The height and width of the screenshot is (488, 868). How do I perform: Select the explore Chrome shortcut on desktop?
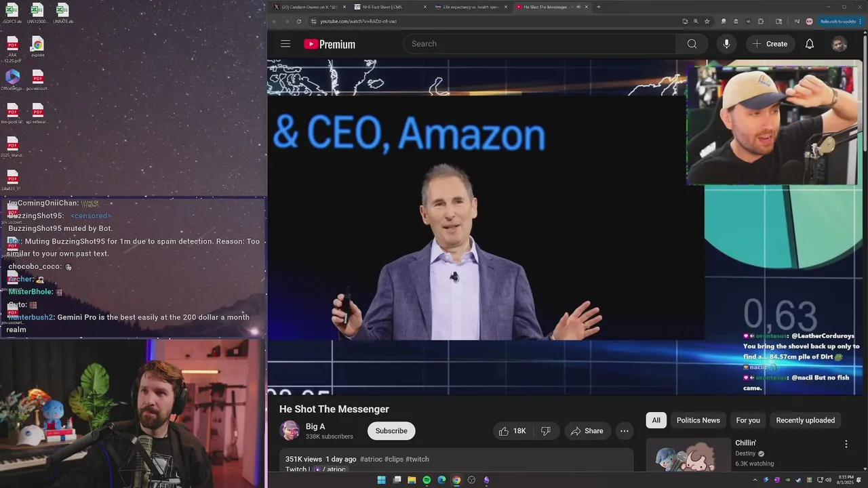(x=37, y=47)
